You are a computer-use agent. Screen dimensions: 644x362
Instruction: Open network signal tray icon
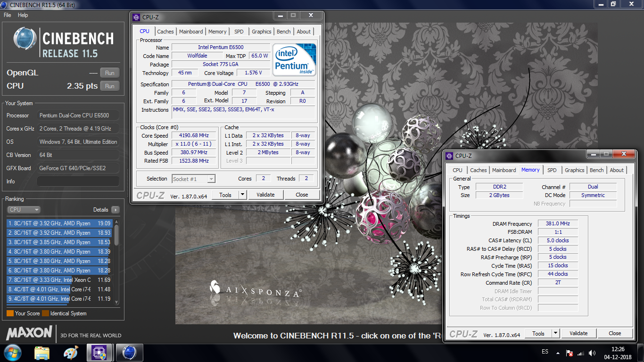[x=580, y=353]
